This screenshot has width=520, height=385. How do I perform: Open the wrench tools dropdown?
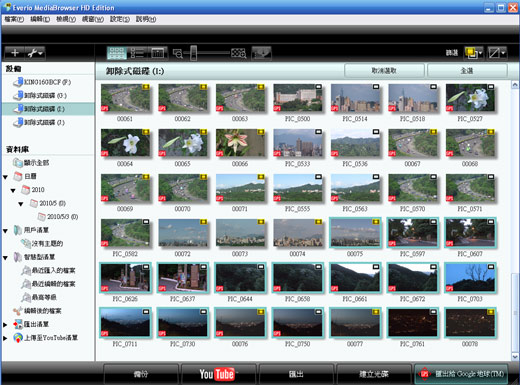point(35,53)
